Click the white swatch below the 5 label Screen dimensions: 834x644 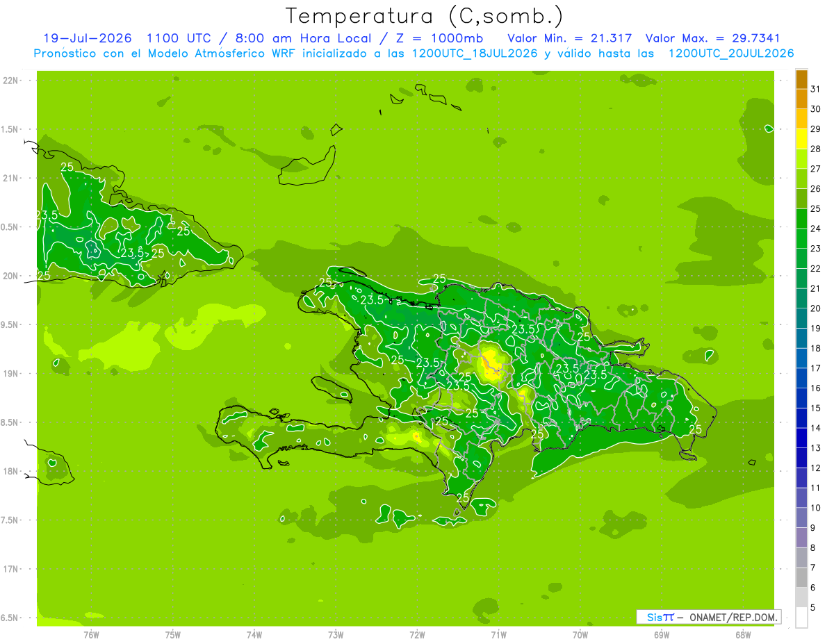pyautogui.click(x=801, y=618)
